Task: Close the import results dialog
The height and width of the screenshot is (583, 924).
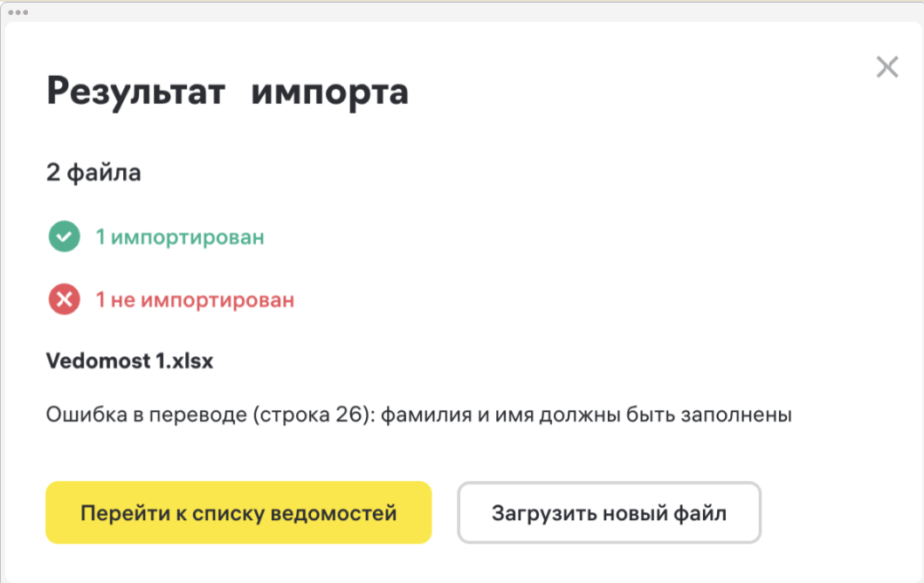Action: (x=887, y=67)
